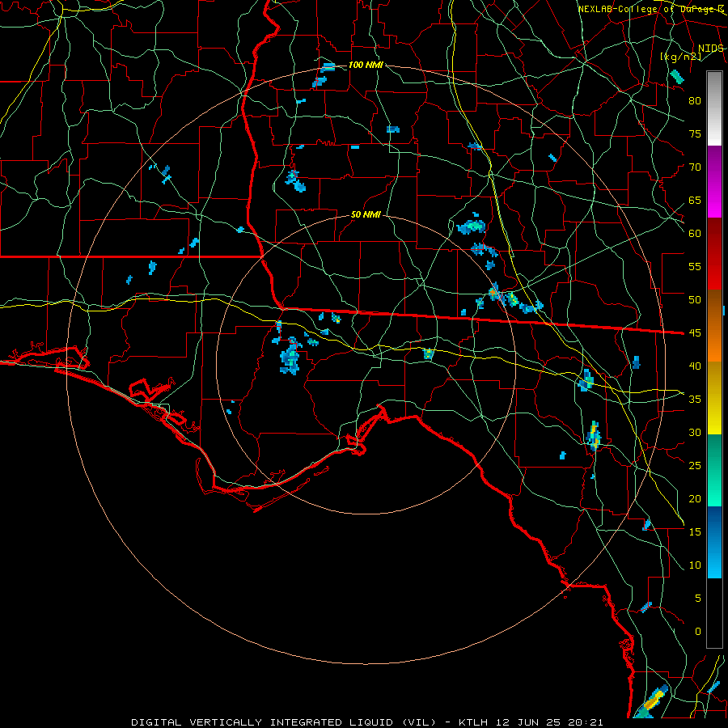
Task: Click the 80 value on the color scale
Action: (x=695, y=101)
